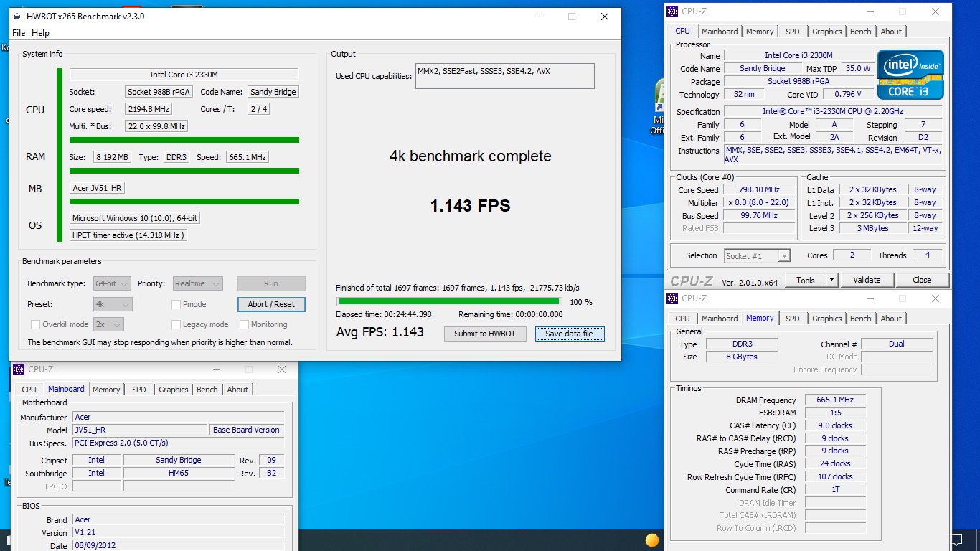The height and width of the screenshot is (551, 980).
Task: Click the CPU-Z icon in the Memory window title bar
Action: pyautogui.click(x=672, y=298)
